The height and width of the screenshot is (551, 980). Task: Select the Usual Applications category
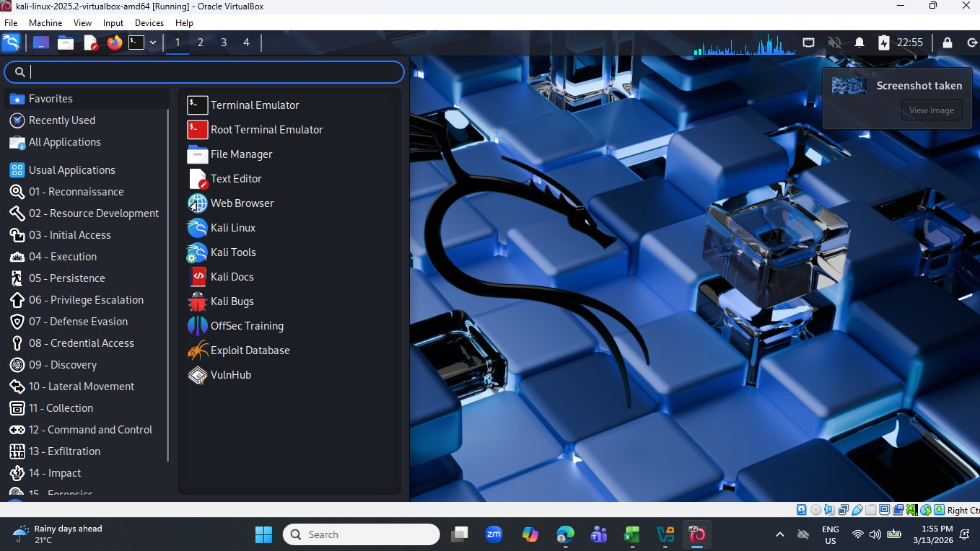pyautogui.click(x=87, y=170)
